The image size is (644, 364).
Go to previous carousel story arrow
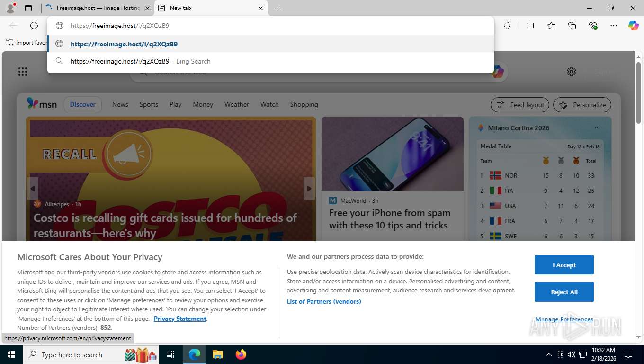coord(33,188)
